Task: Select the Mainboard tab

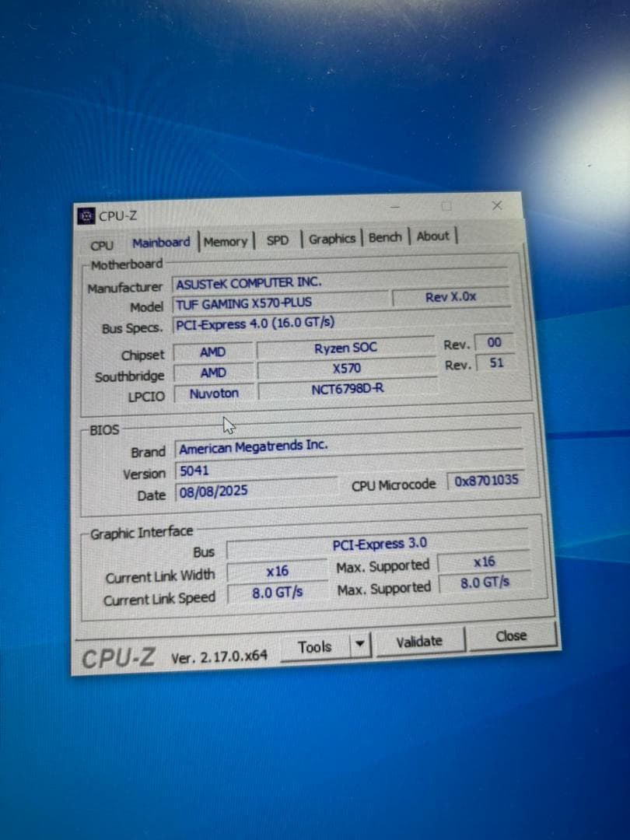Action: (x=160, y=243)
